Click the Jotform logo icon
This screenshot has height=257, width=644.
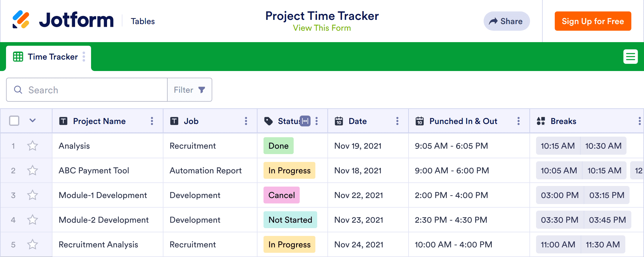21,20
